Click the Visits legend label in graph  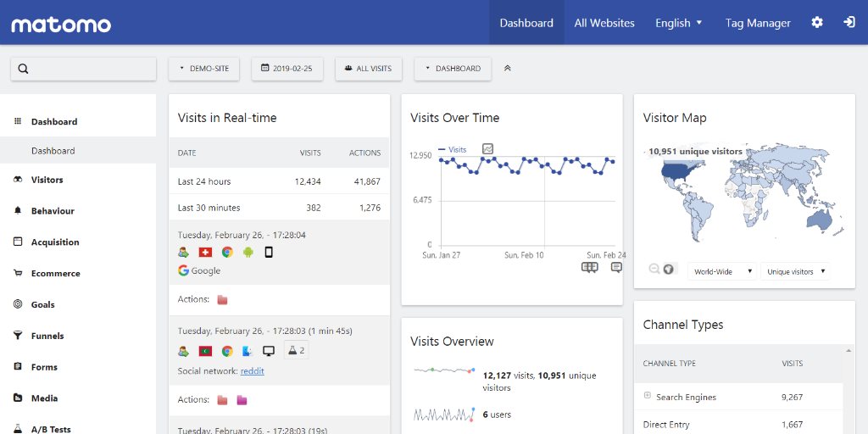(457, 149)
